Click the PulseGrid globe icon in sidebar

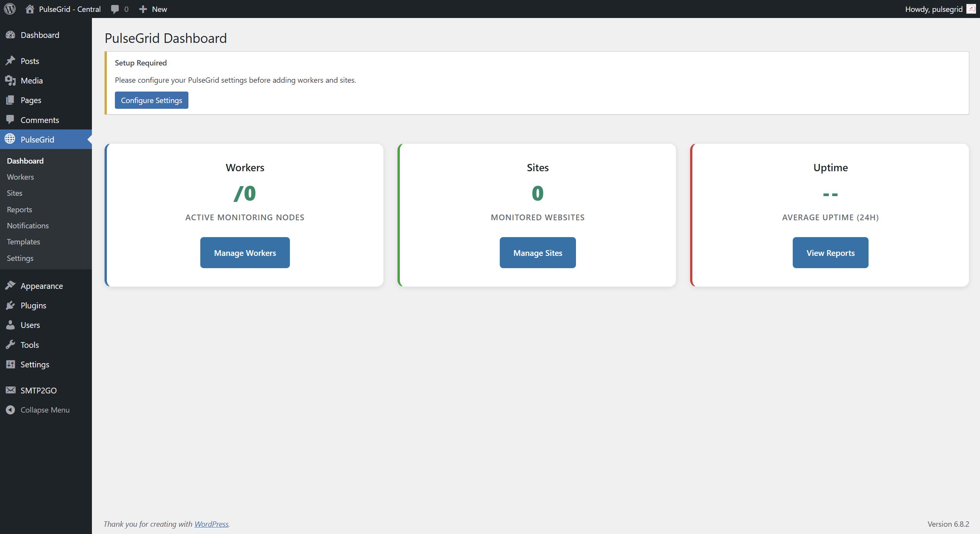pyautogui.click(x=10, y=139)
